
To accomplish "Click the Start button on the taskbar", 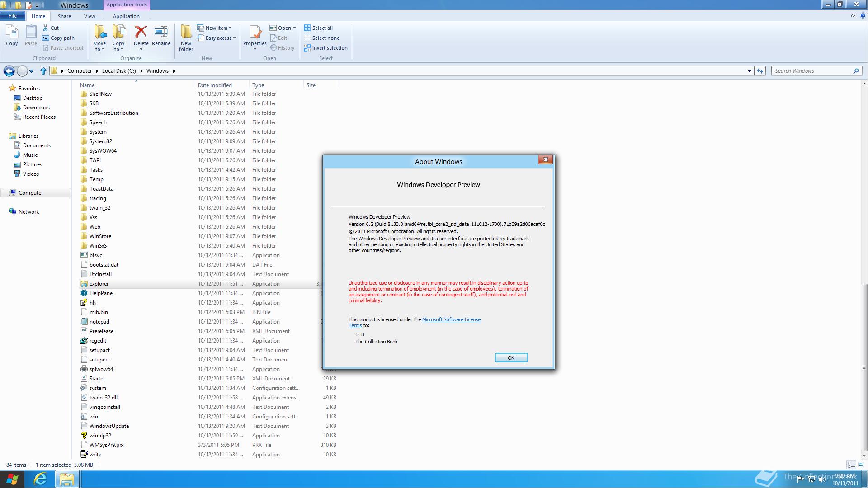I will pyautogui.click(x=13, y=479).
